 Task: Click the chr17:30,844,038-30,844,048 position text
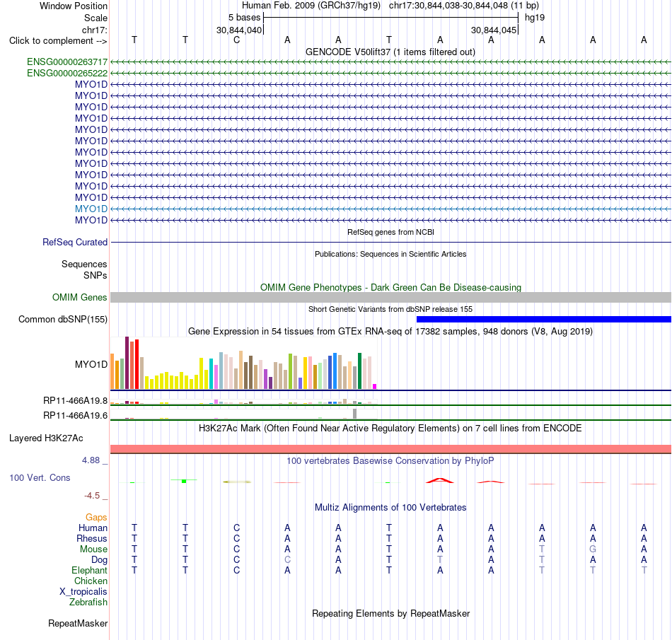(x=464, y=6)
